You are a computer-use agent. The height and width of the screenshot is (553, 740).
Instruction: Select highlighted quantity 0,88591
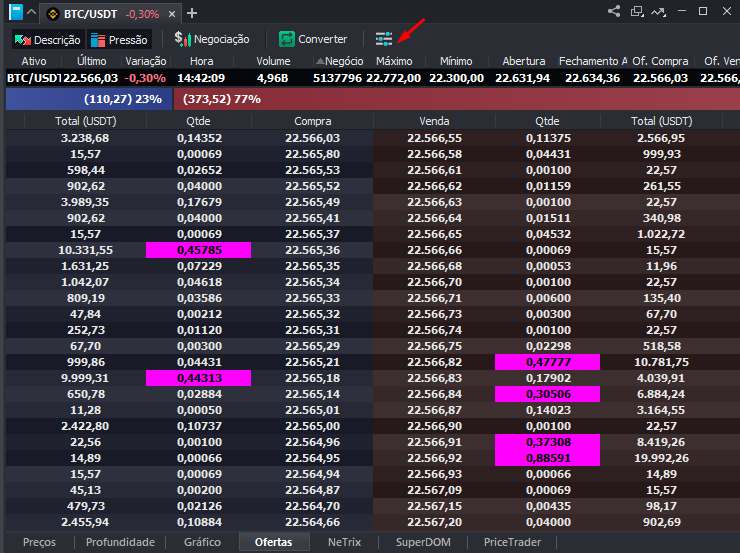(x=547, y=458)
